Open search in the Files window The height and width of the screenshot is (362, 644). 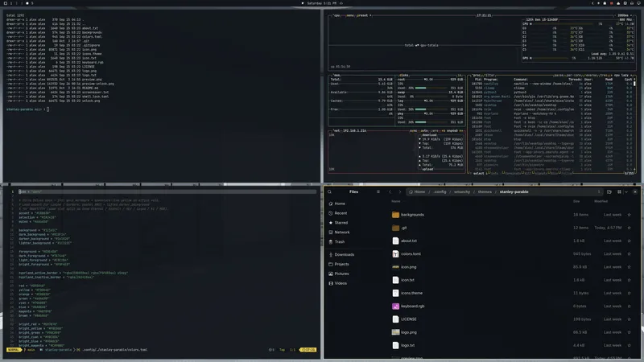(x=329, y=191)
